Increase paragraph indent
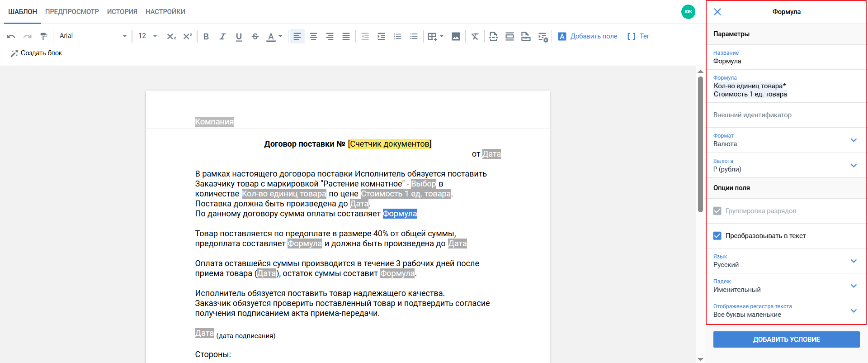The height and width of the screenshot is (363, 868). pos(382,36)
